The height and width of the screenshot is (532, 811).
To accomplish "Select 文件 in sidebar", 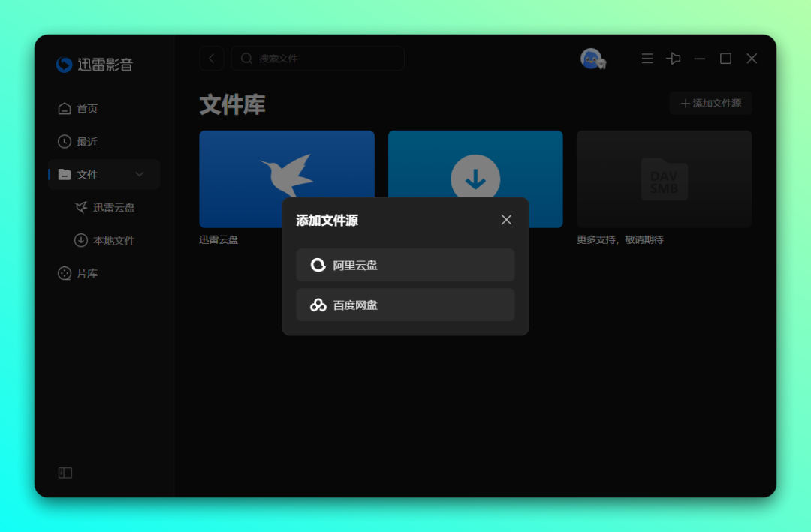I will tap(104, 175).
